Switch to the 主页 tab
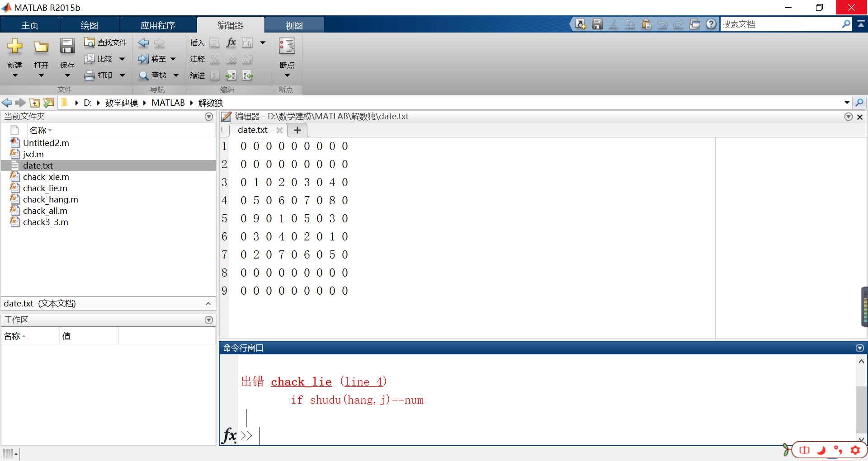 click(x=30, y=25)
